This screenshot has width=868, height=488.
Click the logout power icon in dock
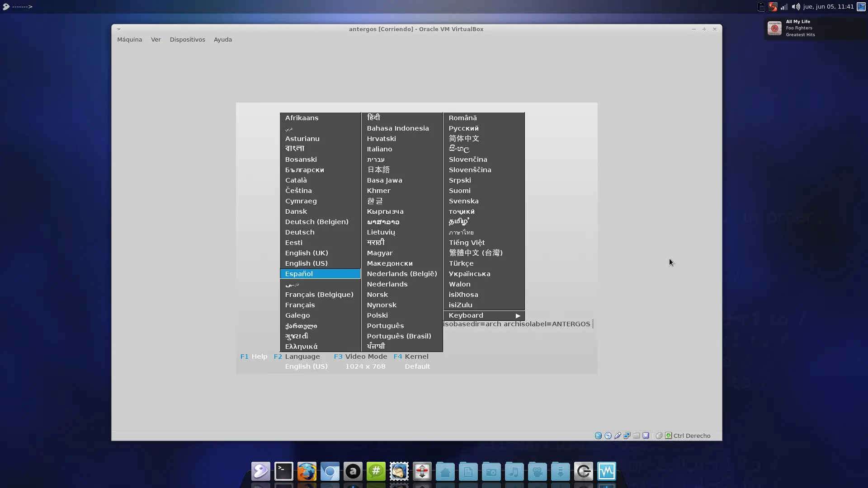(584, 471)
